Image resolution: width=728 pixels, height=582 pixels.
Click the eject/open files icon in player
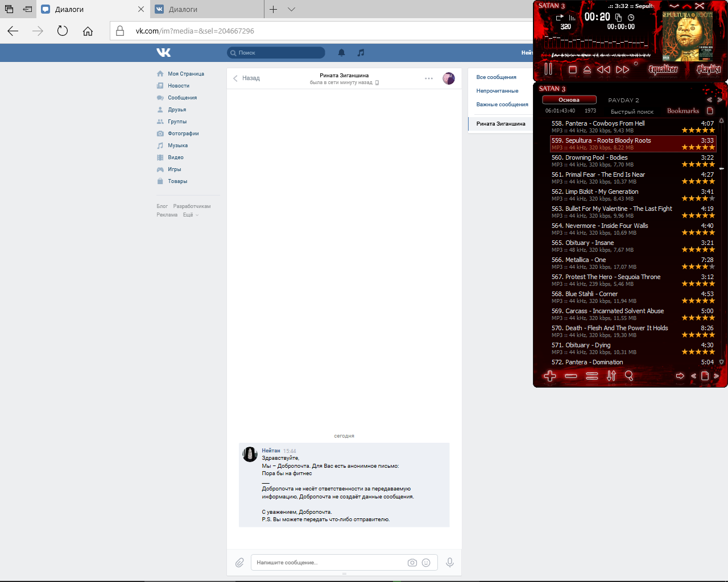587,69
